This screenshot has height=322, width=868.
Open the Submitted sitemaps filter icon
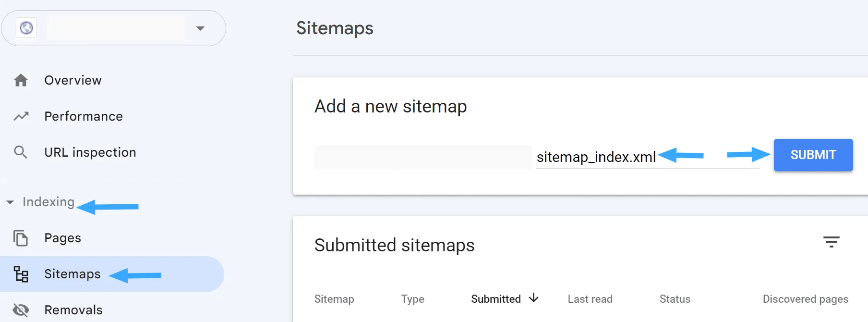(832, 242)
